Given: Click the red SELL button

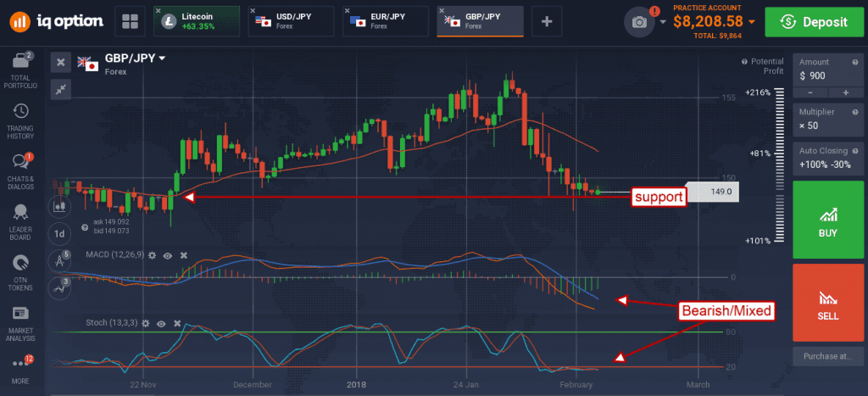Looking at the screenshot, I should [x=828, y=303].
